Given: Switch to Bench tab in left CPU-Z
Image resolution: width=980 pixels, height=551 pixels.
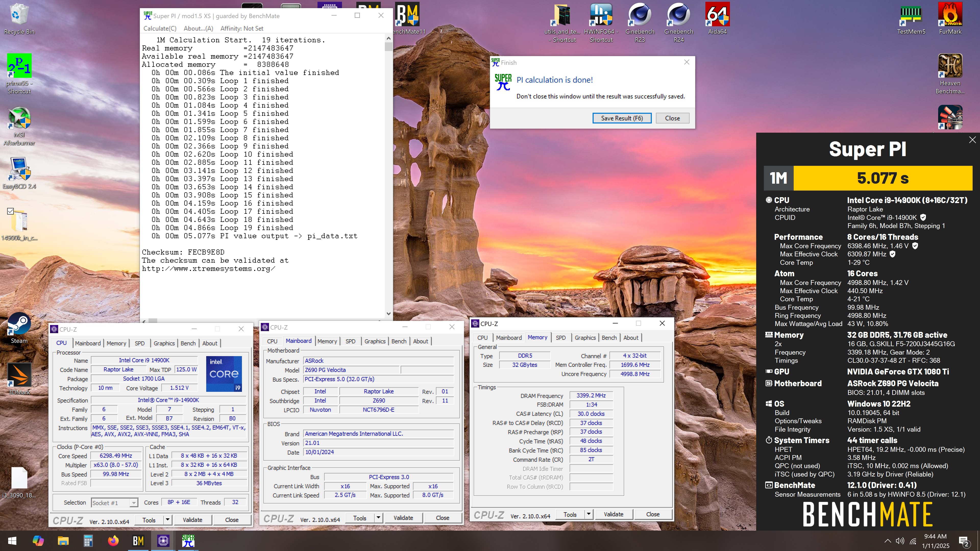Looking at the screenshot, I should point(188,343).
